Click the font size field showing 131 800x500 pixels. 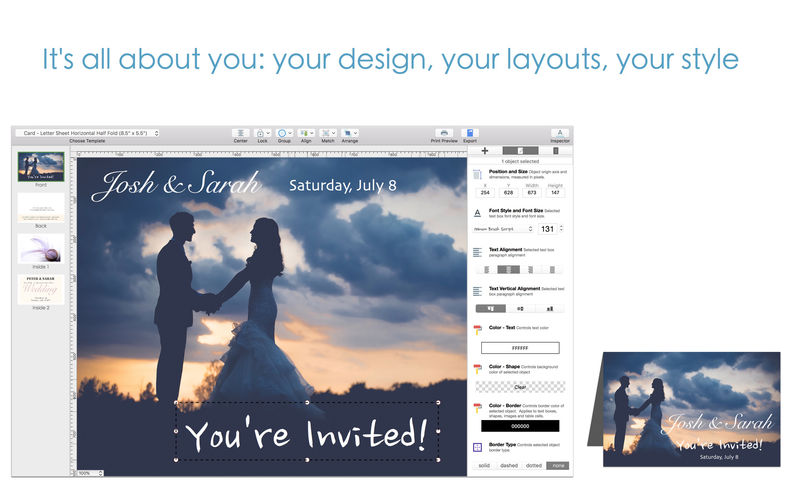coord(547,229)
